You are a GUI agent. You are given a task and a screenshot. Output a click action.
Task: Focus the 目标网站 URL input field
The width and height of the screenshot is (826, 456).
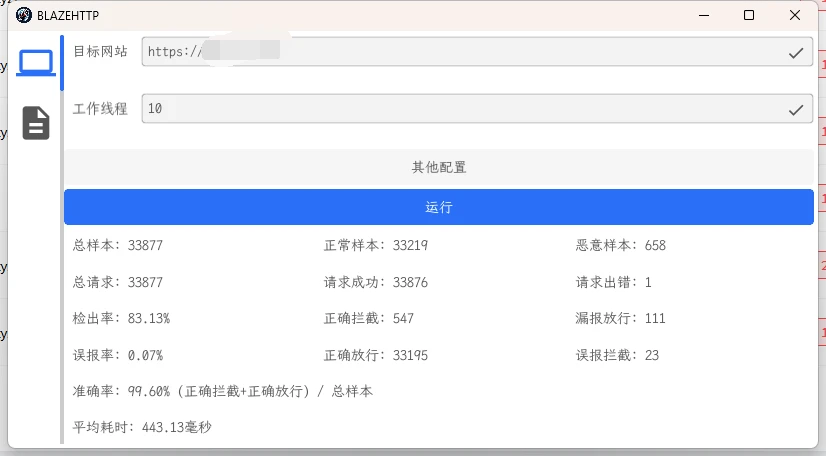(460, 52)
